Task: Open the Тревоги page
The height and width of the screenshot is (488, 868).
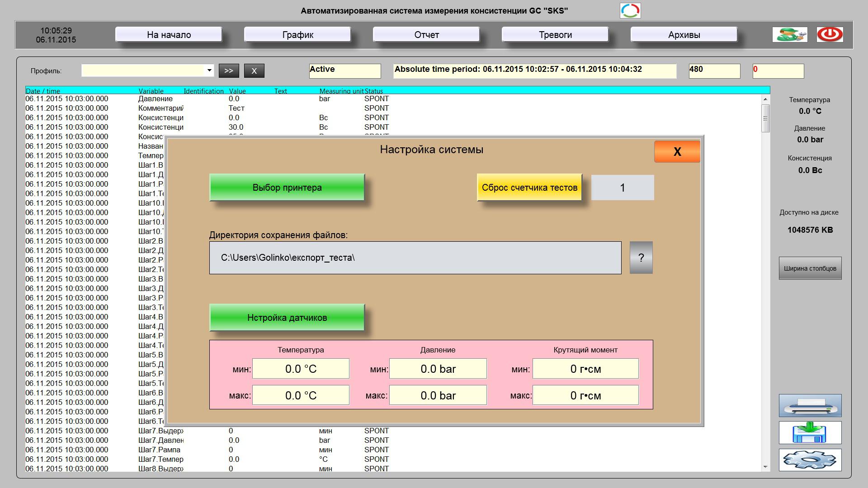Action: coord(555,35)
